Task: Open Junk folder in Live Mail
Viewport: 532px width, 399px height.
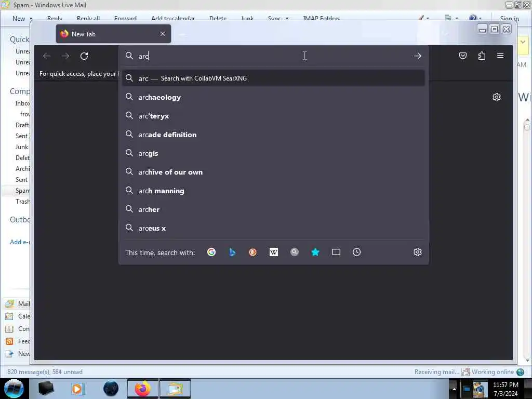Action: point(22,147)
